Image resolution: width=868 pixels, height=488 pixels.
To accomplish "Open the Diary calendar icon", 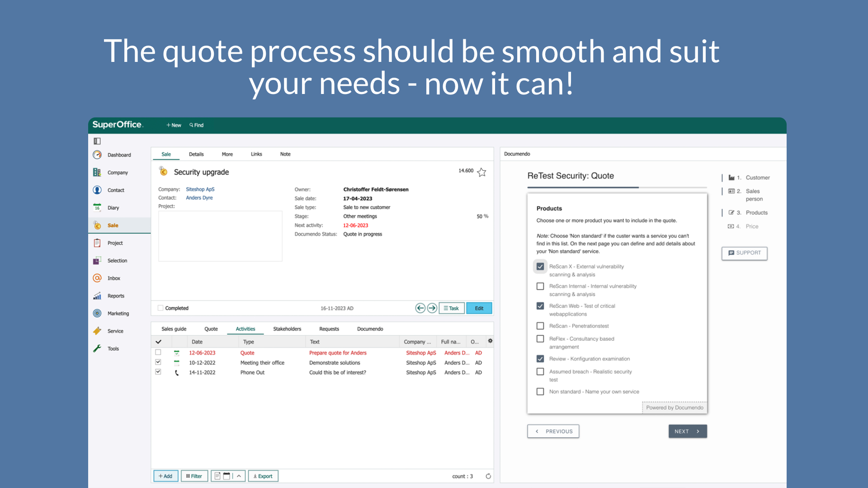I will tap(97, 208).
